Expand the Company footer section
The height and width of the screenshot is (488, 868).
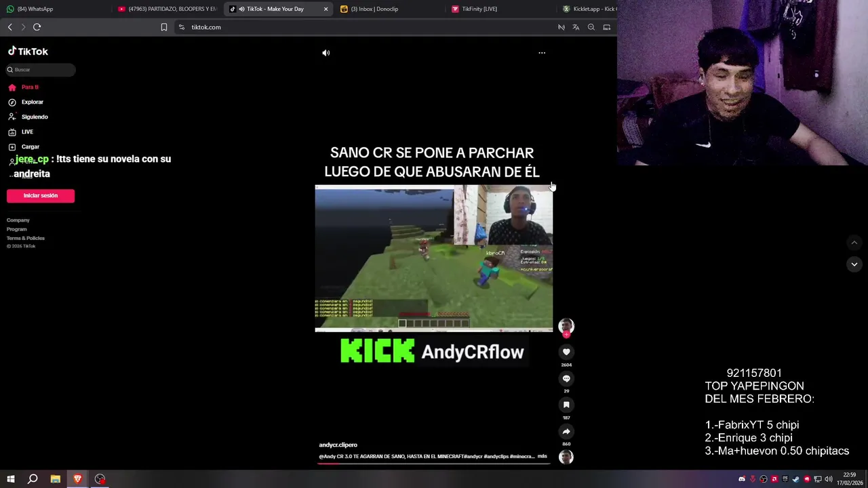tap(18, 220)
